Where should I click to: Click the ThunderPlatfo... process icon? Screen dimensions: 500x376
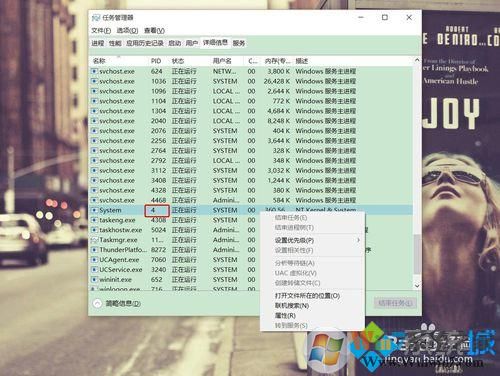[x=95, y=250]
